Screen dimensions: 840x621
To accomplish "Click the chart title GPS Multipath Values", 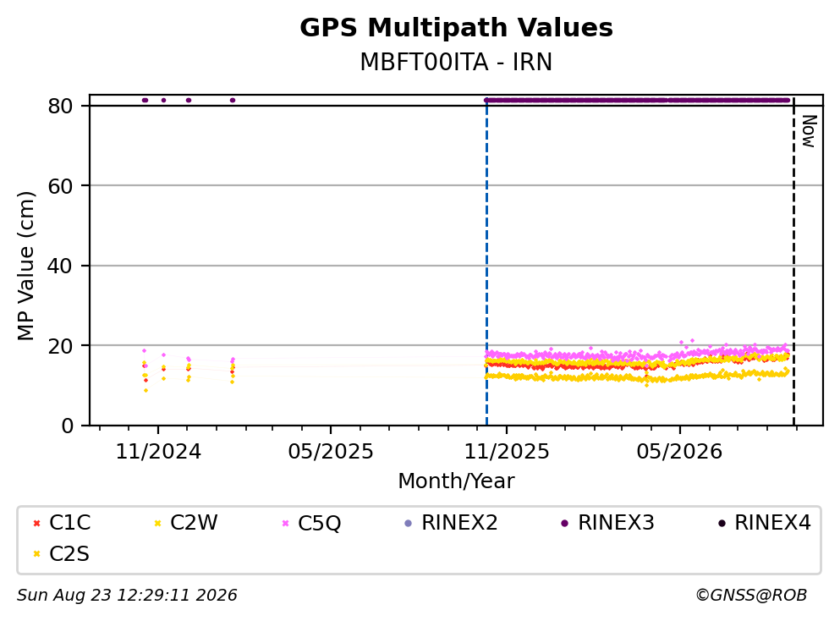I will 456,27.
